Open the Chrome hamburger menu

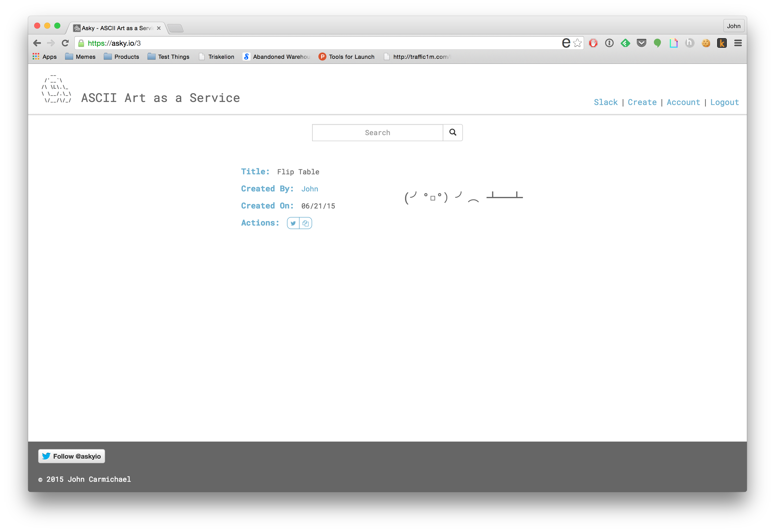click(738, 43)
